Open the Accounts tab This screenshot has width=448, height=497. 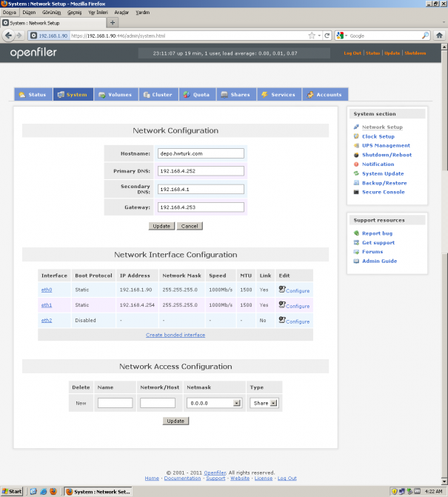point(325,95)
